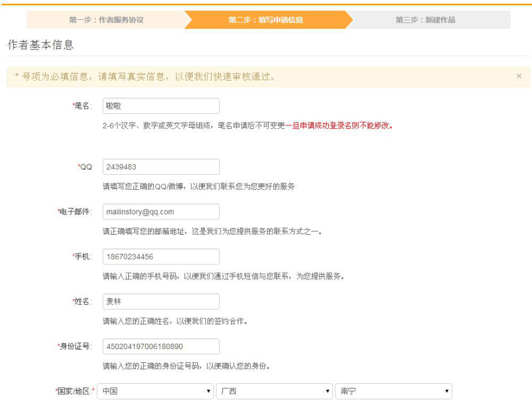Go to step one 作者服务协议
The width and height of the screenshot is (532, 410).
pos(106,20)
